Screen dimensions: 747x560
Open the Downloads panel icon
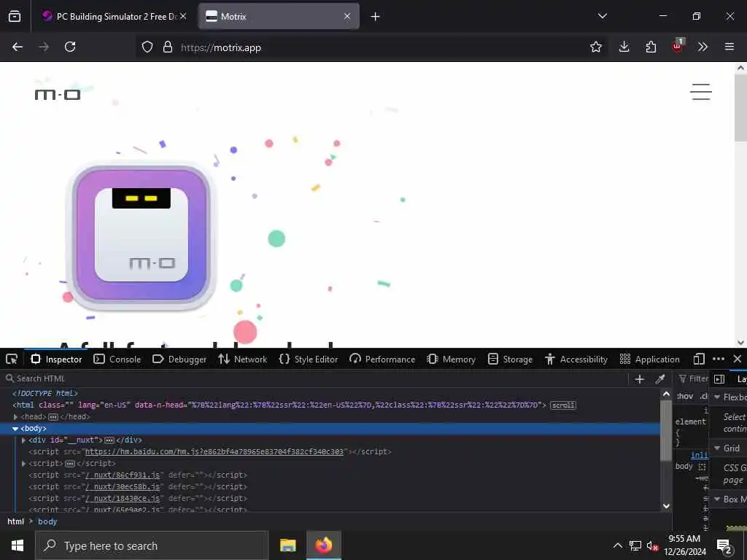point(624,47)
